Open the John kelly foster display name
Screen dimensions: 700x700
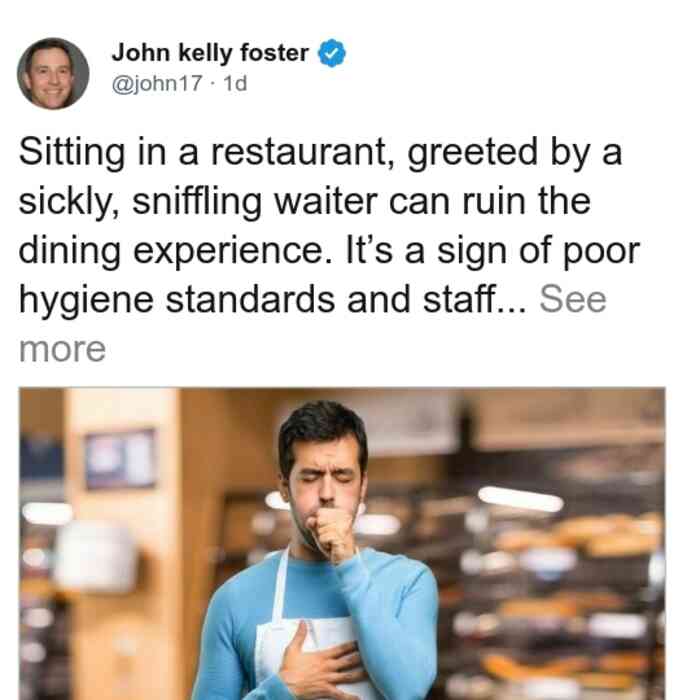210,53
